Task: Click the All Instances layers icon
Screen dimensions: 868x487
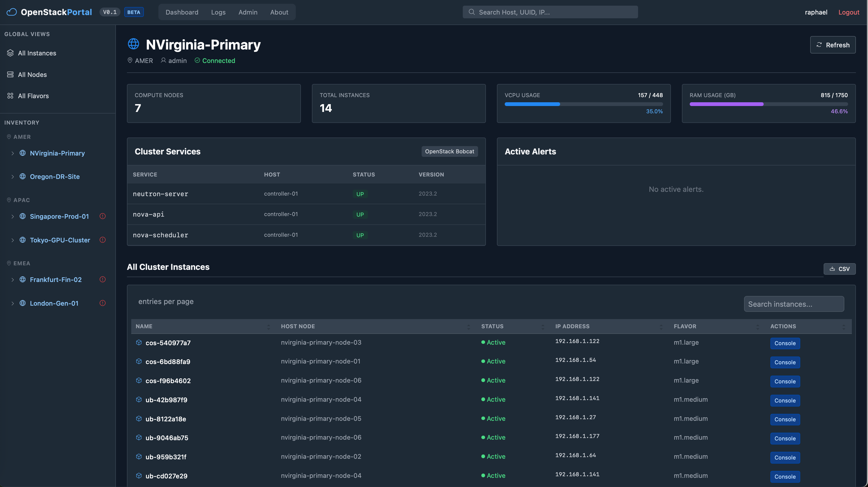Action: pos(10,53)
